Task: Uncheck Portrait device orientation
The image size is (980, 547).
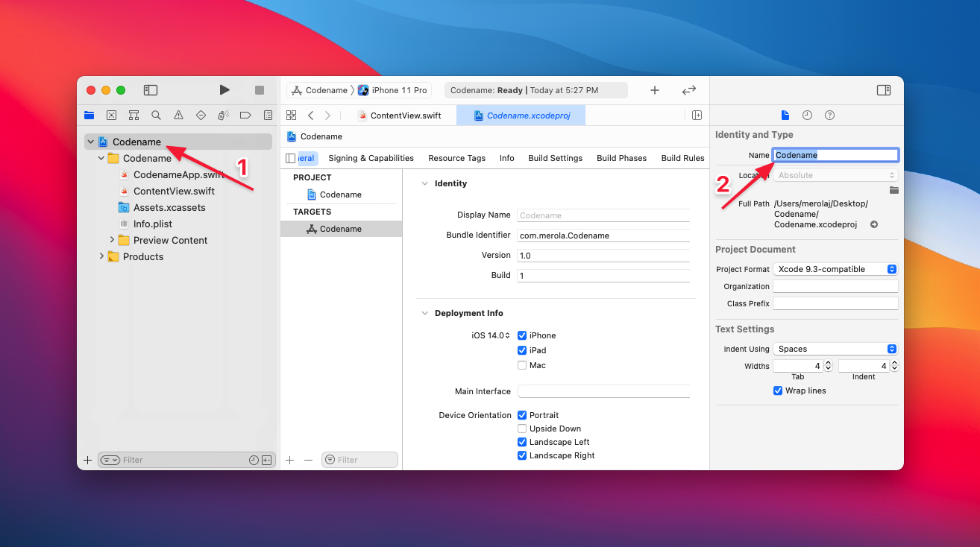Action: (522, 415)
